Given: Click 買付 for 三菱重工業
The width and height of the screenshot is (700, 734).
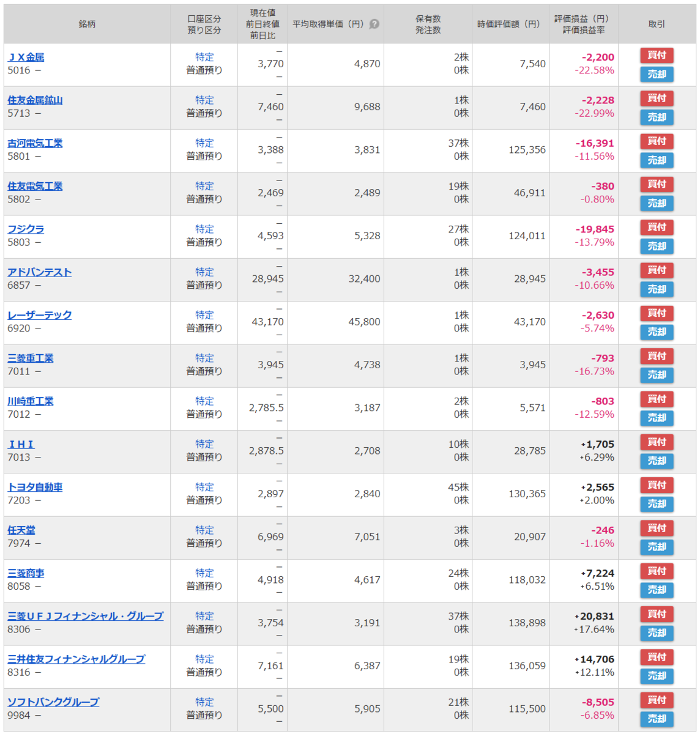Looking at the screenshot, I should coord(657,357).
